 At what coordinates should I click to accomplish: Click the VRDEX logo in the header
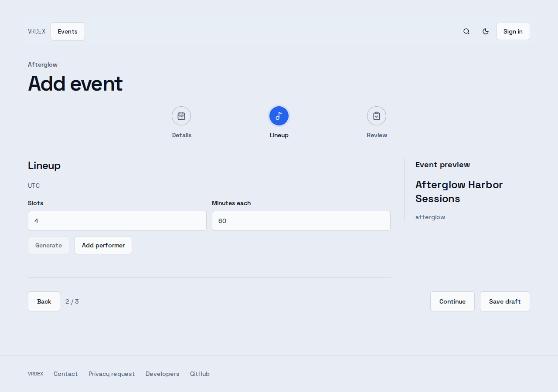pos(37,31)
